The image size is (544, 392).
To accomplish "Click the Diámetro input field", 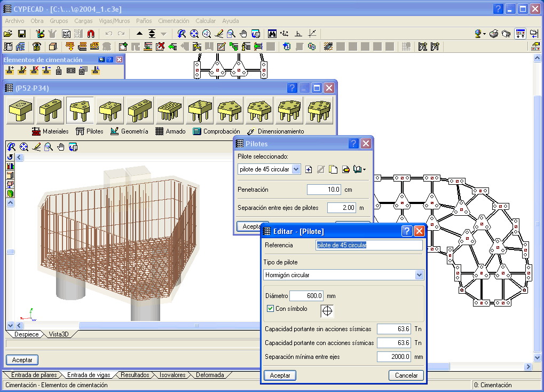I will click(306, 296).
